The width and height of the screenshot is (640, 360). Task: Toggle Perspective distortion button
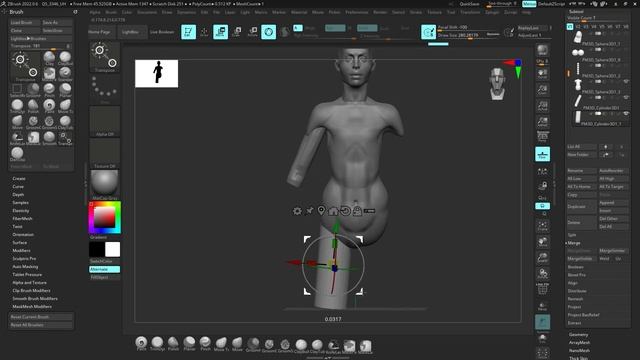tap(542, 137)
